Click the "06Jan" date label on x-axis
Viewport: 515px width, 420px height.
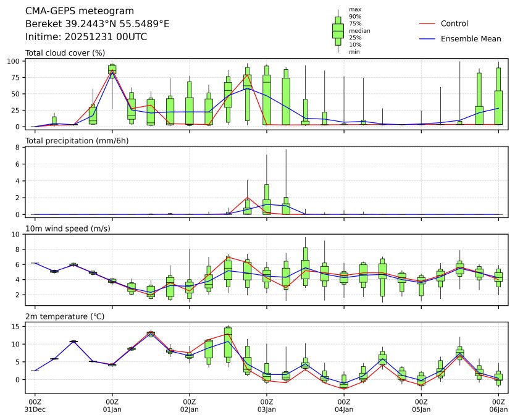498,409
